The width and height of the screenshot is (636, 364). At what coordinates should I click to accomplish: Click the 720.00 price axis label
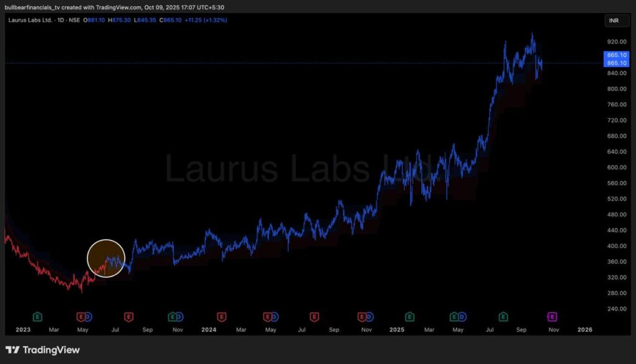tap(617, 121)
